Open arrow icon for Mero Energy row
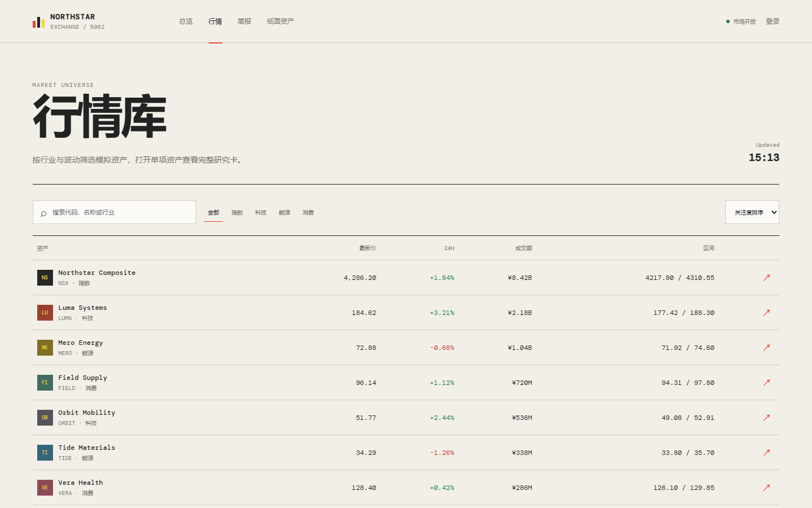812x508 pixels. click(x=766, y=348)
